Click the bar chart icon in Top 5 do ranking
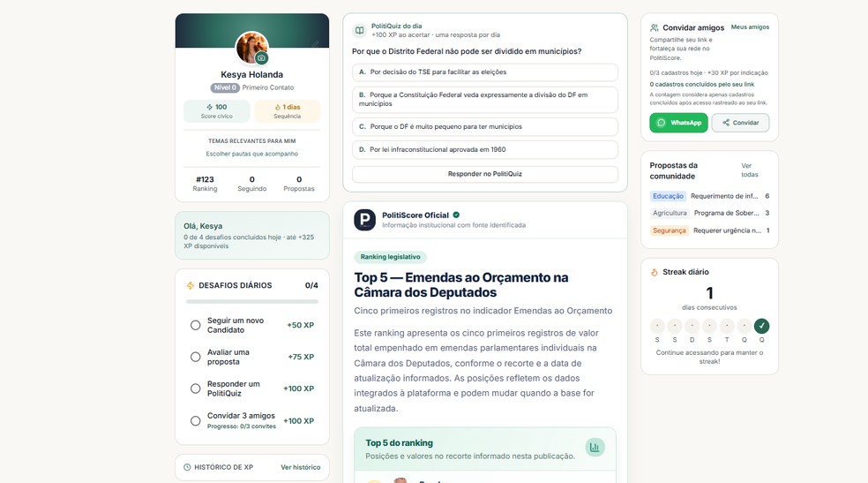Viewport: 868px width, 483px height. [x=595, y=447]
